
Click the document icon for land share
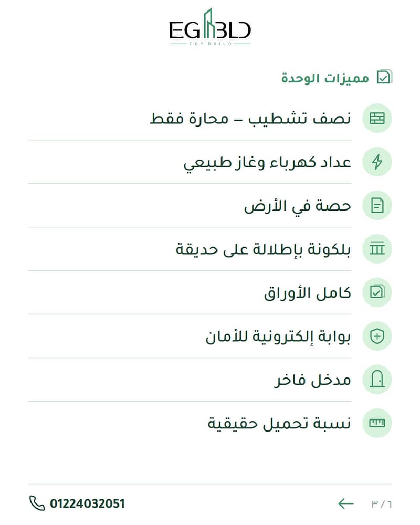[377, 206]
